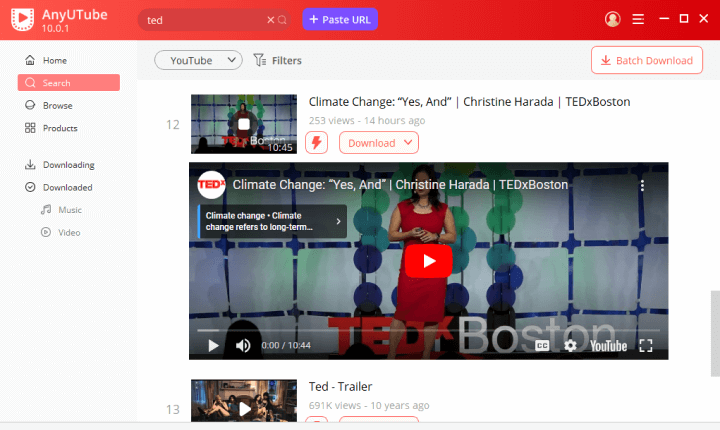The image size is (720, 430).
Task: Open the Climate Change title link in the player
Action: tap(400, 185)
